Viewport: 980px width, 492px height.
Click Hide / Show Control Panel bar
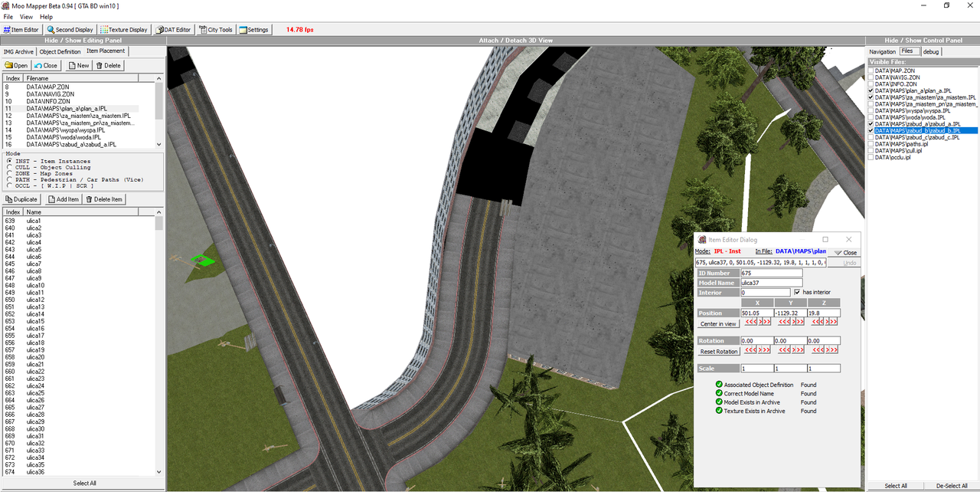coord(923,41)
